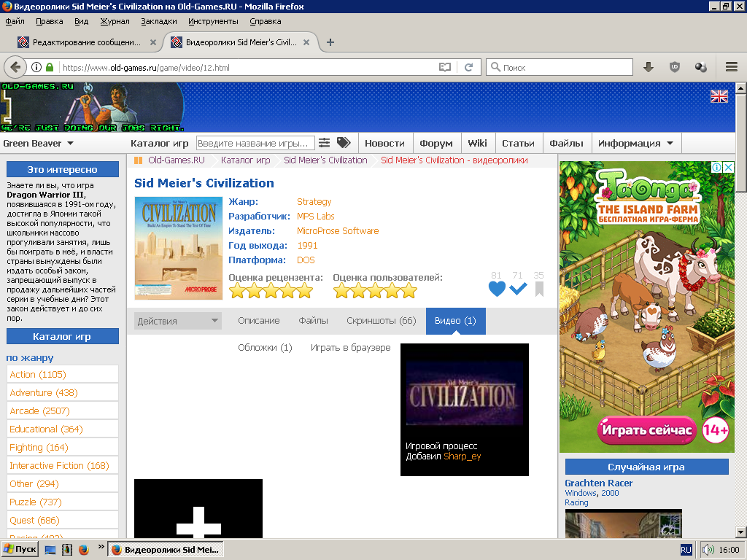This screenshot has height=560, width=747.
Task: Open the Windows Пуск start button
Action: [x=20, y=550]
